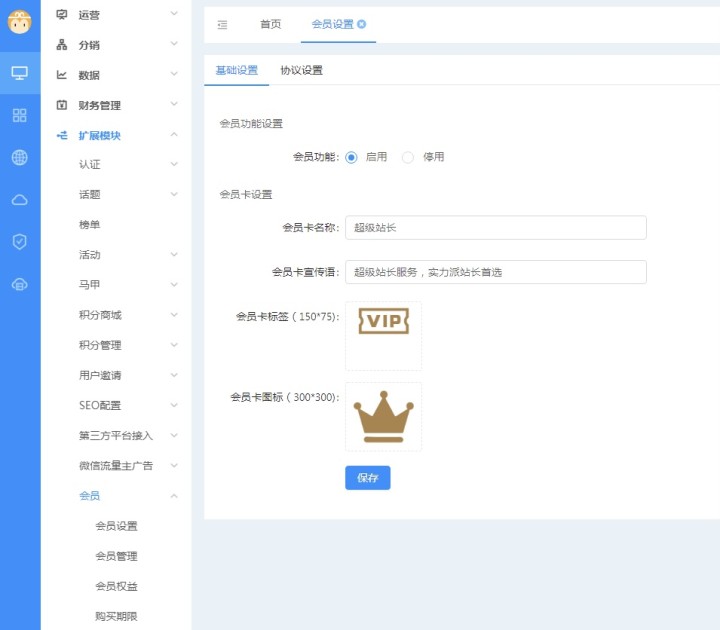Viewport: 720px width, 630px height.
Task: Switch to the 首页 tab
Action: click(270, 24)
